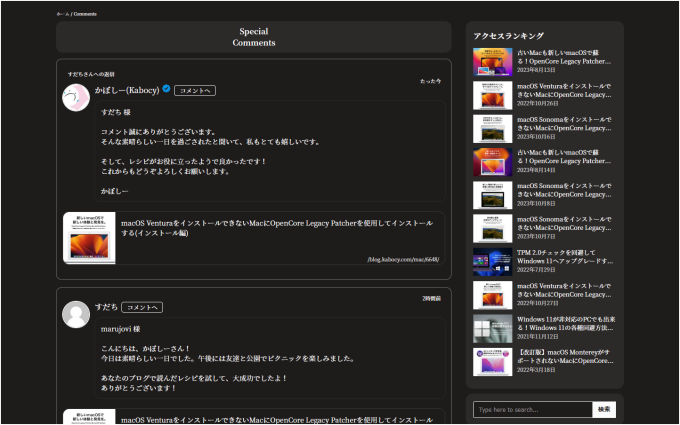
Task: Click the 2022年3月18日 date text
Action: click(x=536, y=370)
